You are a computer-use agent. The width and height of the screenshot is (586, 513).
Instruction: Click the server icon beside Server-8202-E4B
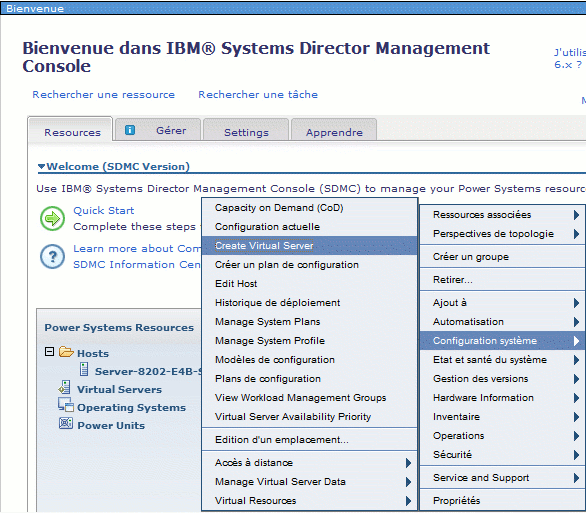coord(84,370)
